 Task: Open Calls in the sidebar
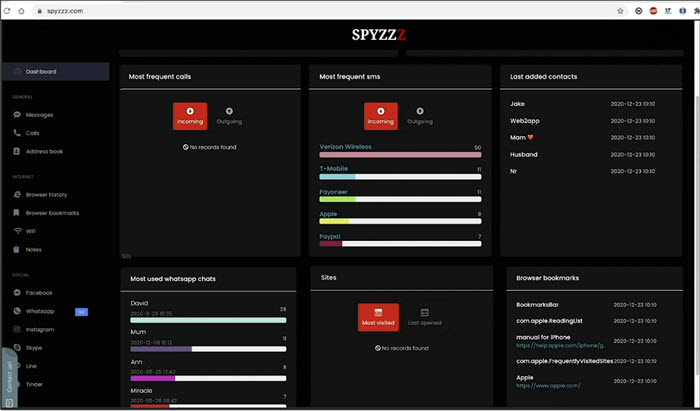click(x=33, y=133)
